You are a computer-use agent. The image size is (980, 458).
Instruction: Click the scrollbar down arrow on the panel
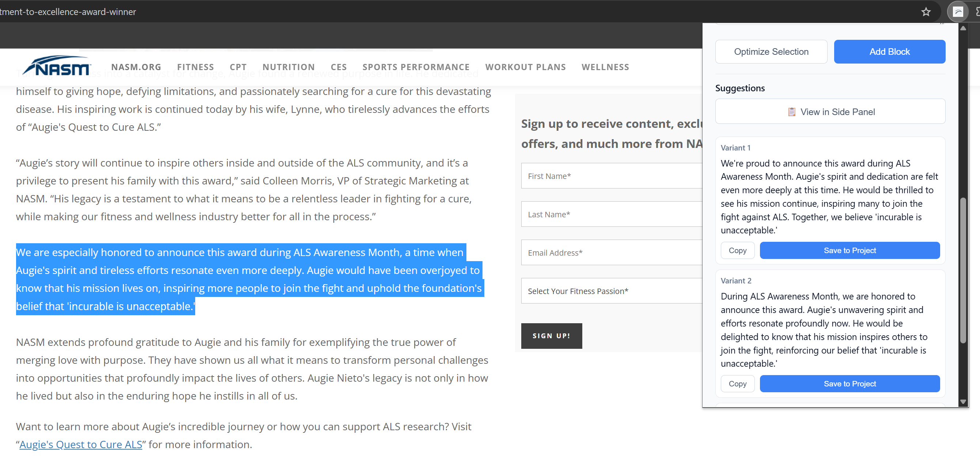click(963, 402)
